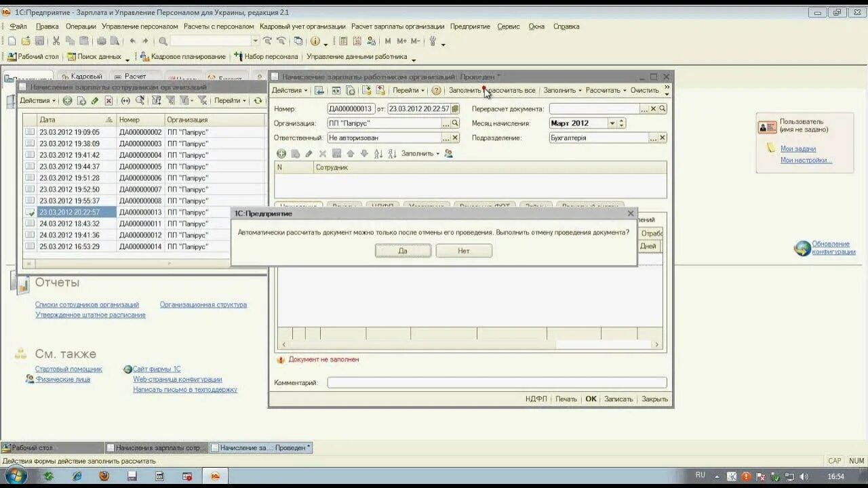Select list row ДА000000011

click(x=144, y=224)
